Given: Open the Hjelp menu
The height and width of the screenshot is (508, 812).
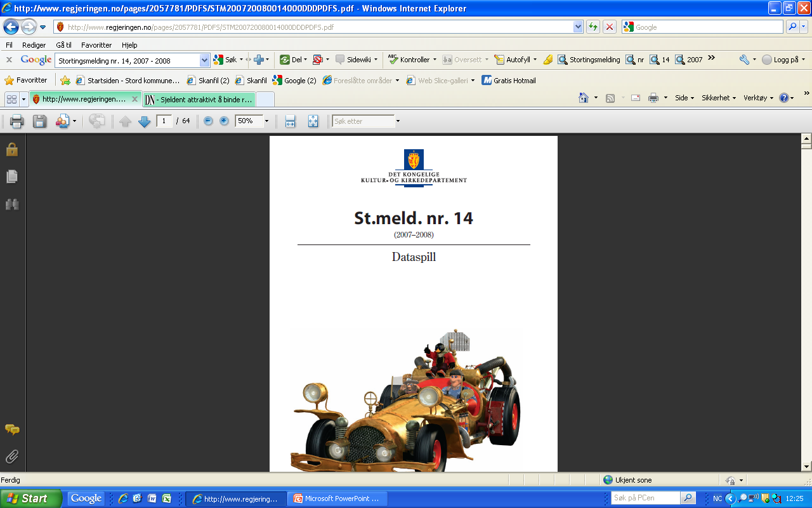Looking at the screenshot, I should click(129, 45).
